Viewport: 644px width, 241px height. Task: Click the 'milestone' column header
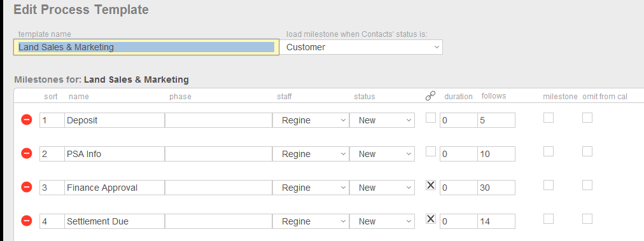pos(560,97)
